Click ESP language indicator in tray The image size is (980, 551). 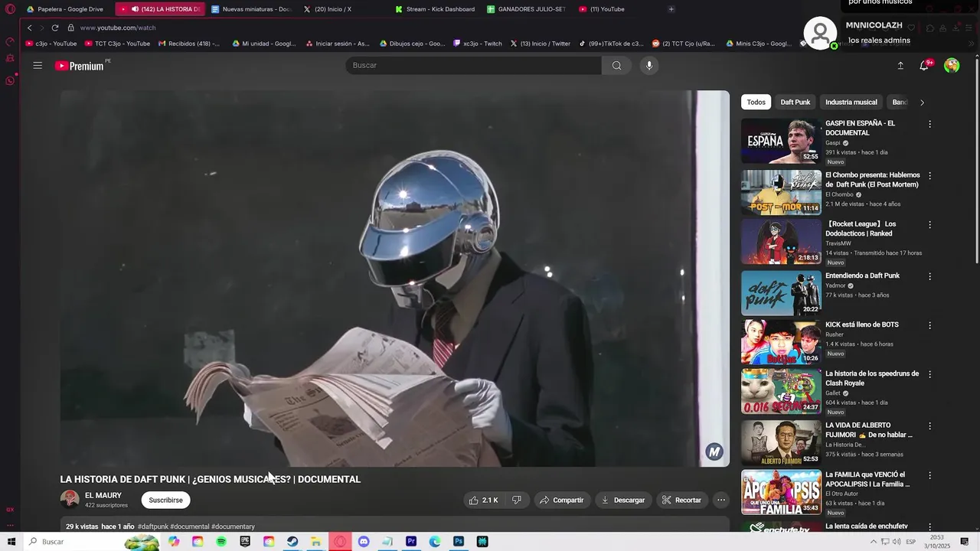[x=910, y=542]
